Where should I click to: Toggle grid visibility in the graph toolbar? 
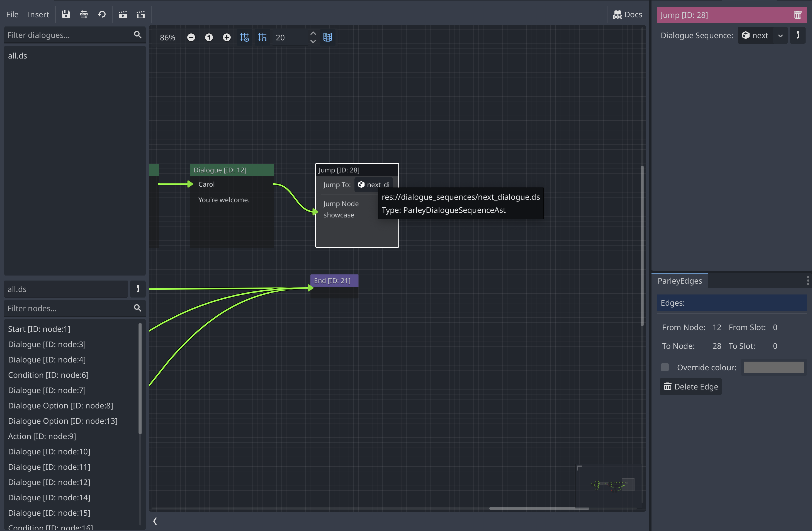point(244,38)
